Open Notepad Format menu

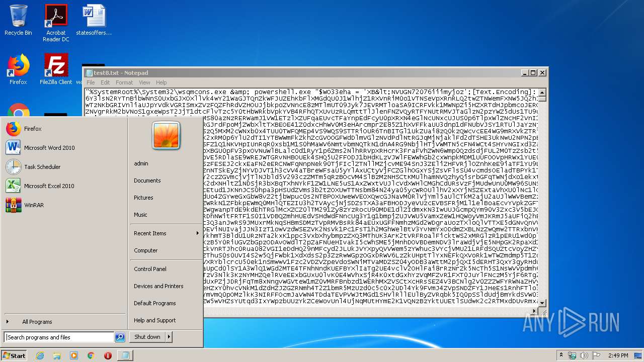(x=124, y=82)
